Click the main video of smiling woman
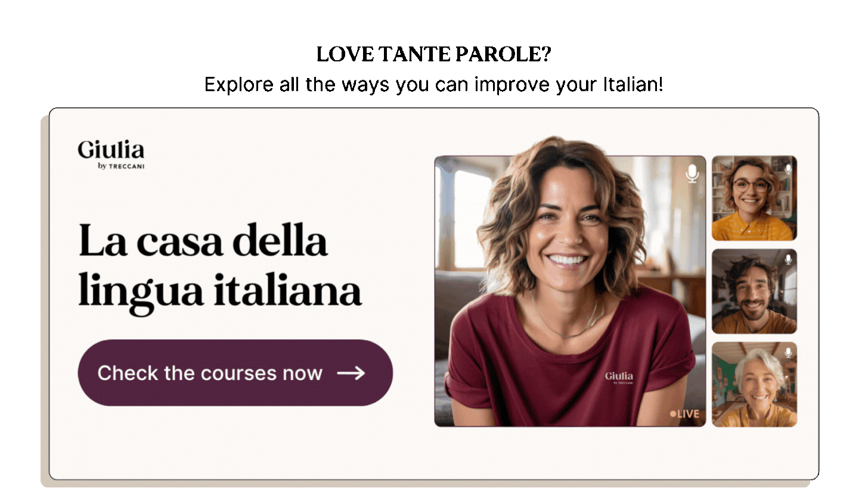The height and width of the screenshot is (488, 868). coord(570,291)
